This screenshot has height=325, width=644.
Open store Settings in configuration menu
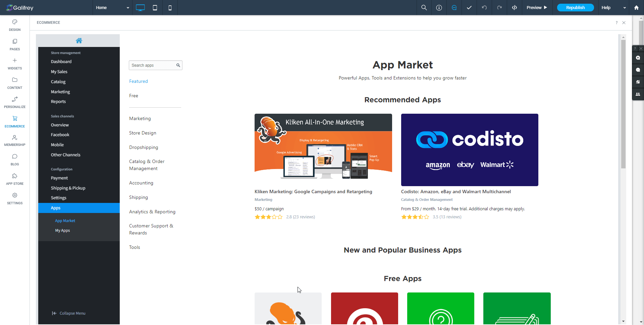tap(59, 198)
